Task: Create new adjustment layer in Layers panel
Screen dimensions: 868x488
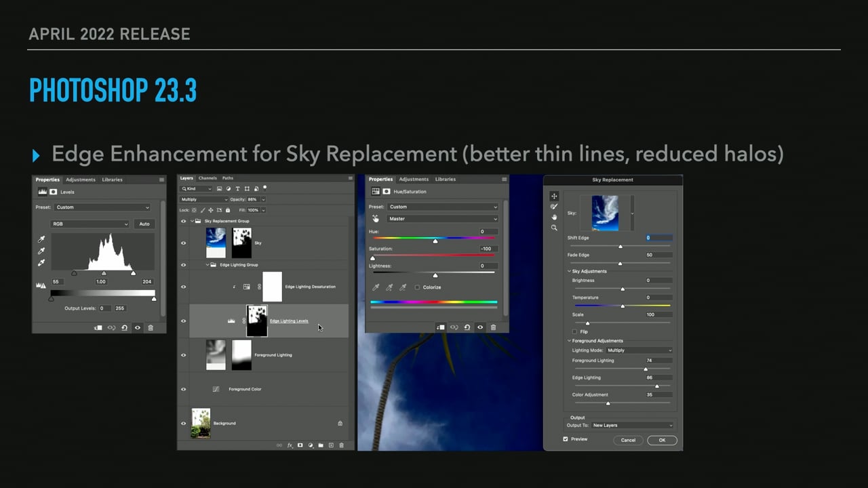Action: pyautogui.click(x=311, y=445)
